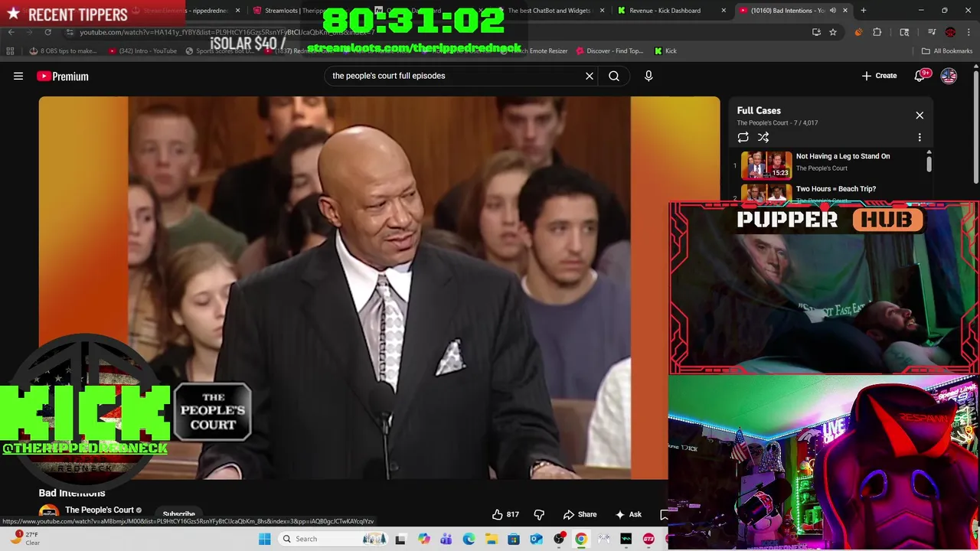The width and height of the screenshot is (980, 551).
Task: Close the Full Cases playlist panel
Action: click(920, 116)
